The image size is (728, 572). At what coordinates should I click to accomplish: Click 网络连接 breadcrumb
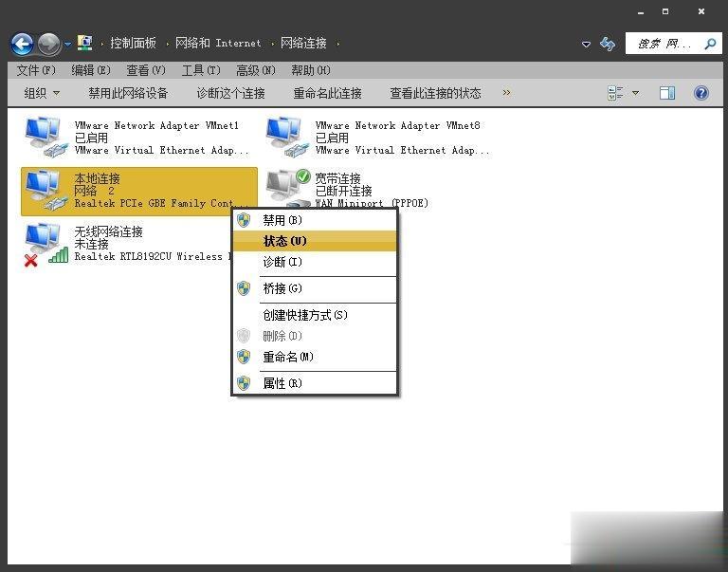click(303, 44)
